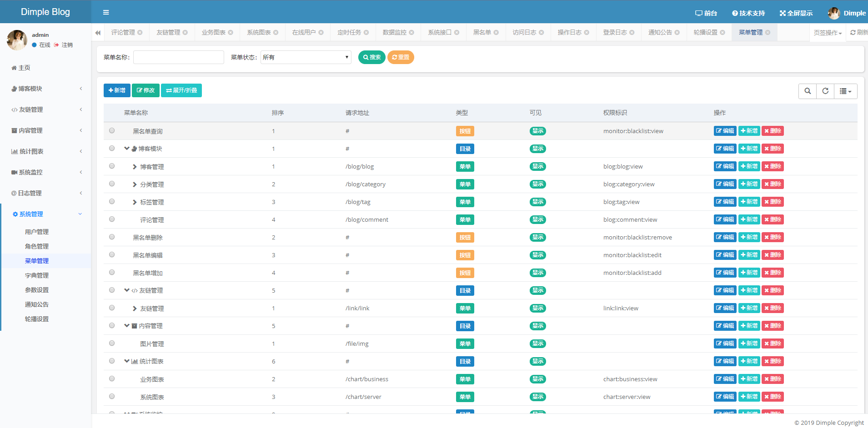The height and width of the screenshot is (428, 868).
Task: Expand the 标签管理 tree row
Action: 135,202
